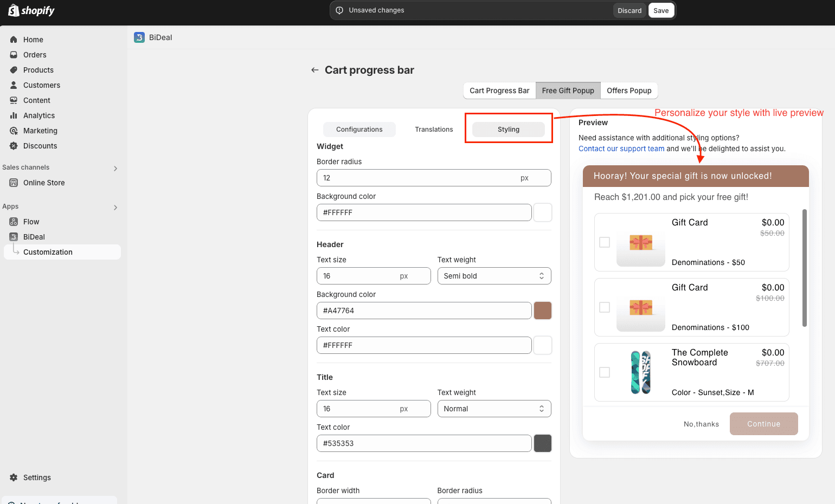Click the crossed-out $707.00 price

770,363
